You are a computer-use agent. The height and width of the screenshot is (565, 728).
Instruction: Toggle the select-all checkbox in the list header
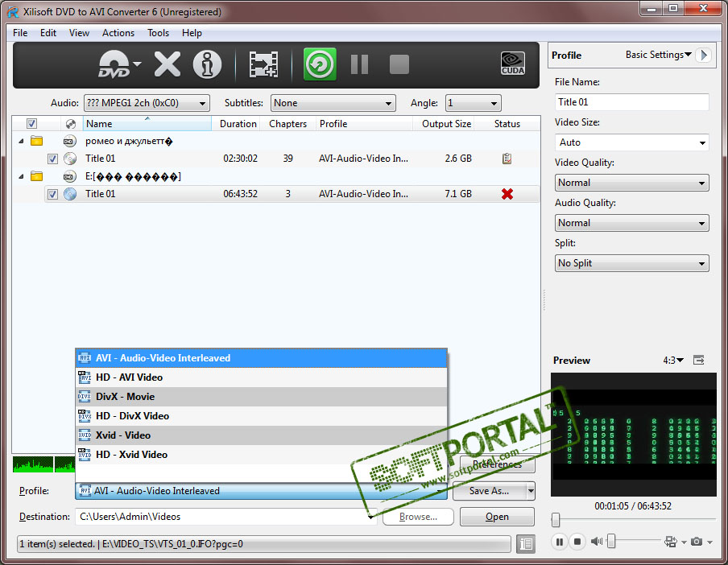click(31, 123)
